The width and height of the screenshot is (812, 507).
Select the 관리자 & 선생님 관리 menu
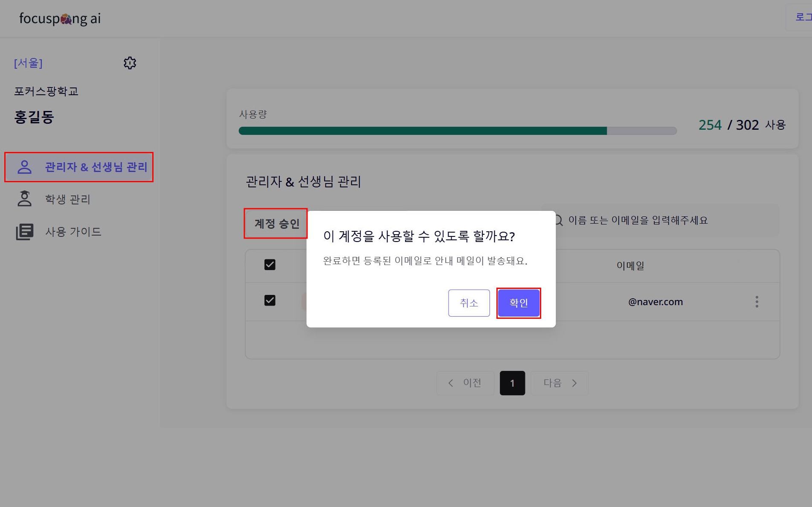pos(79,167)
